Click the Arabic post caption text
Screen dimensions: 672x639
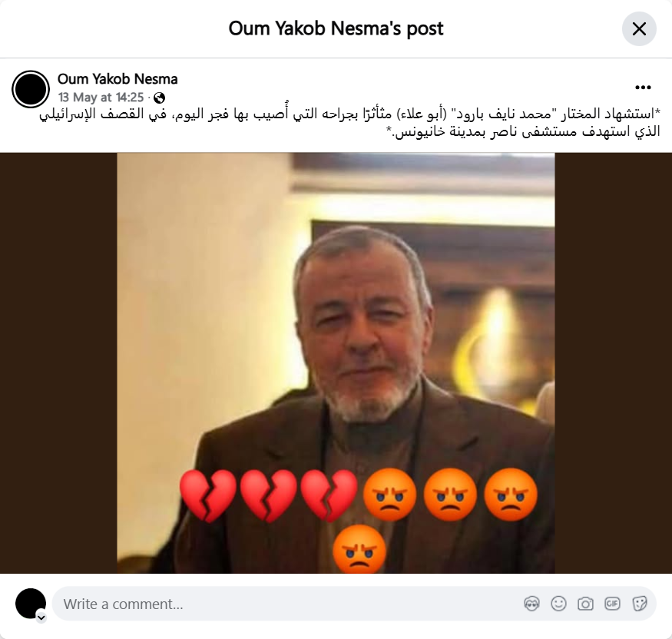(349, 123)
